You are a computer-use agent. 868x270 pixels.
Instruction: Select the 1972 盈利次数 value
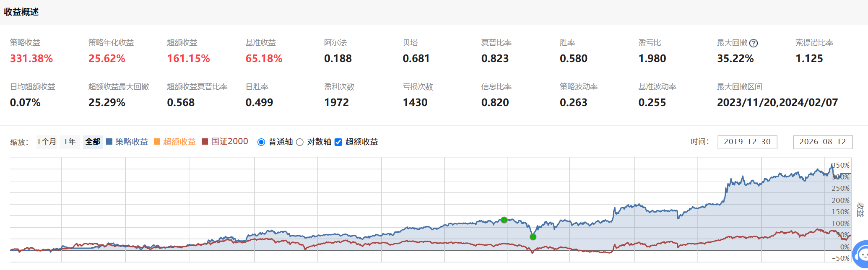[336, 103]
